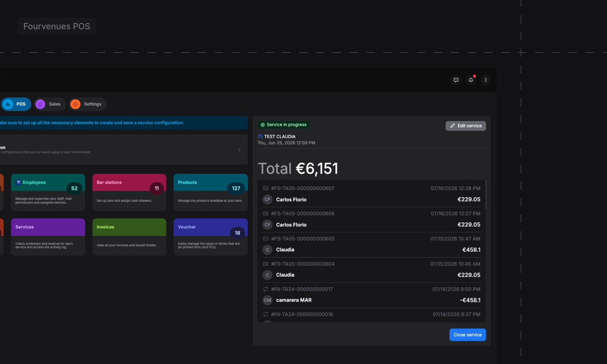Click C avatar in the 10:45 AM Claudia row
The width and height of the screenshot is (607, 364).
pyautogui.click(x=268, y=275)
